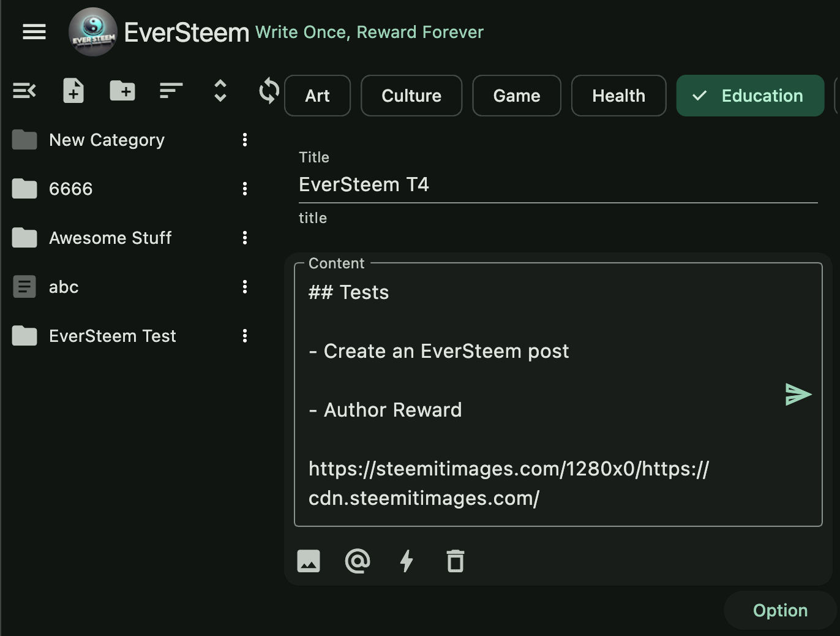Select the Art tag chip
Screen dimensions: 840x636
coord(318,96)
